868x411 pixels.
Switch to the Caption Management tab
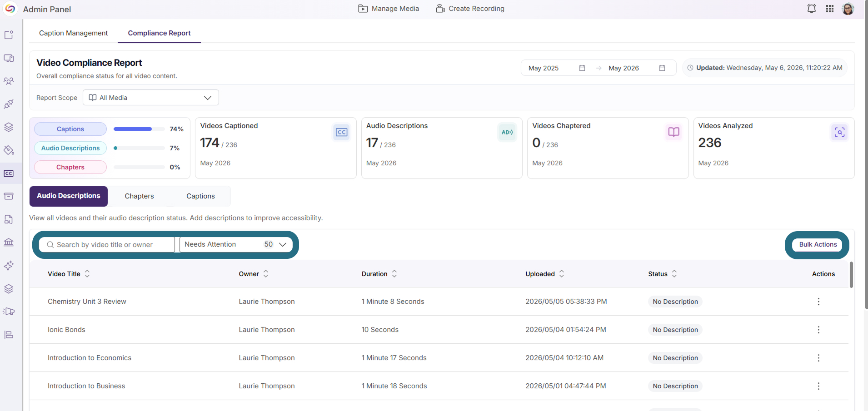click(x=74, y=33)
